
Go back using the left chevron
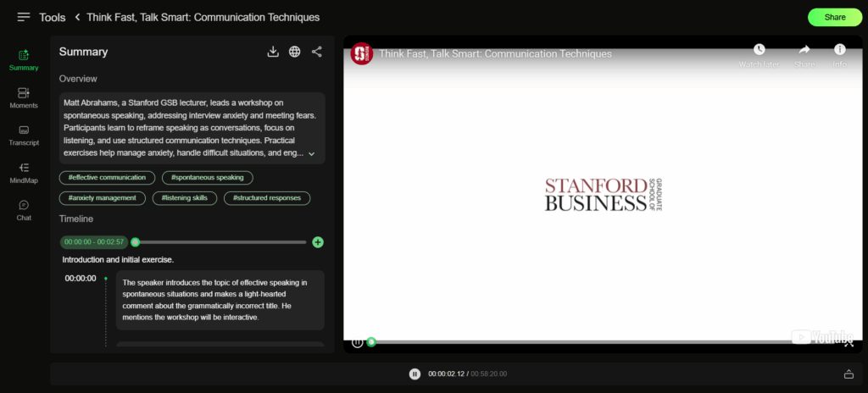coord(77,17)
